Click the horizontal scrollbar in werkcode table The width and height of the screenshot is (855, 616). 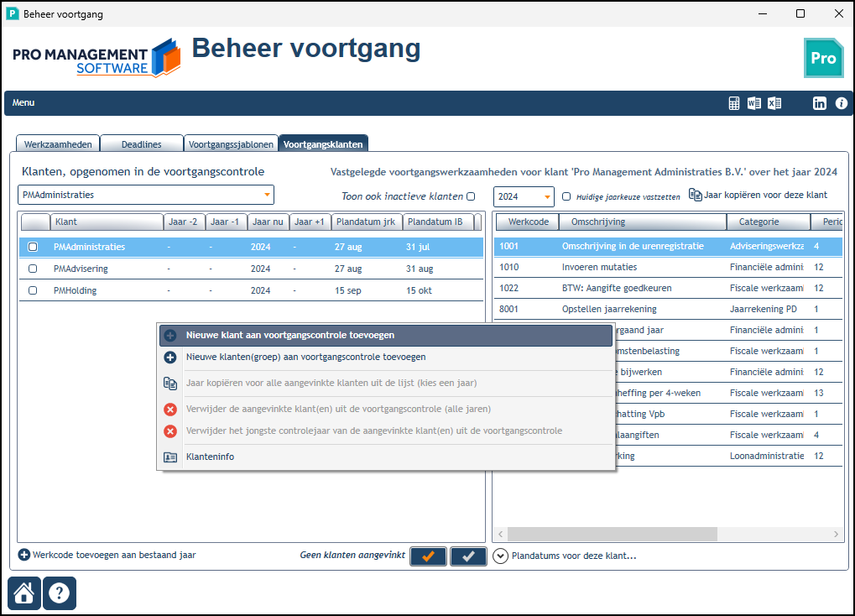[x=613, y=534]
